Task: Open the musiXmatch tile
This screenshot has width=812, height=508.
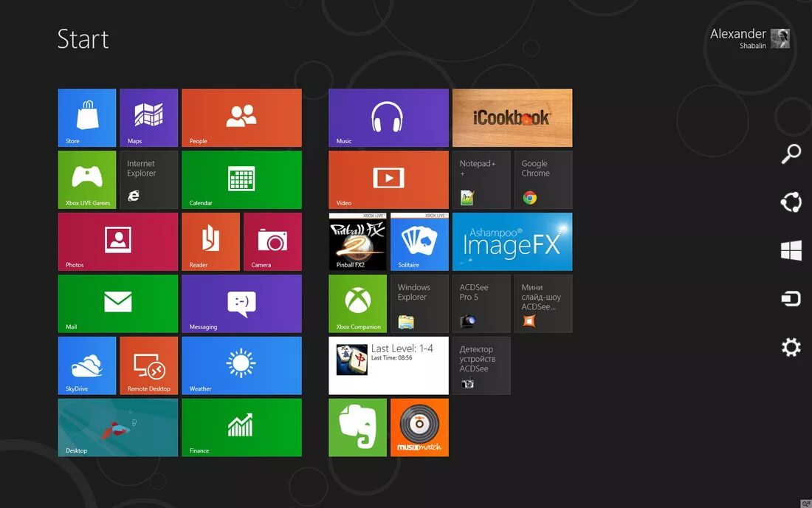Action: point(419,428)
